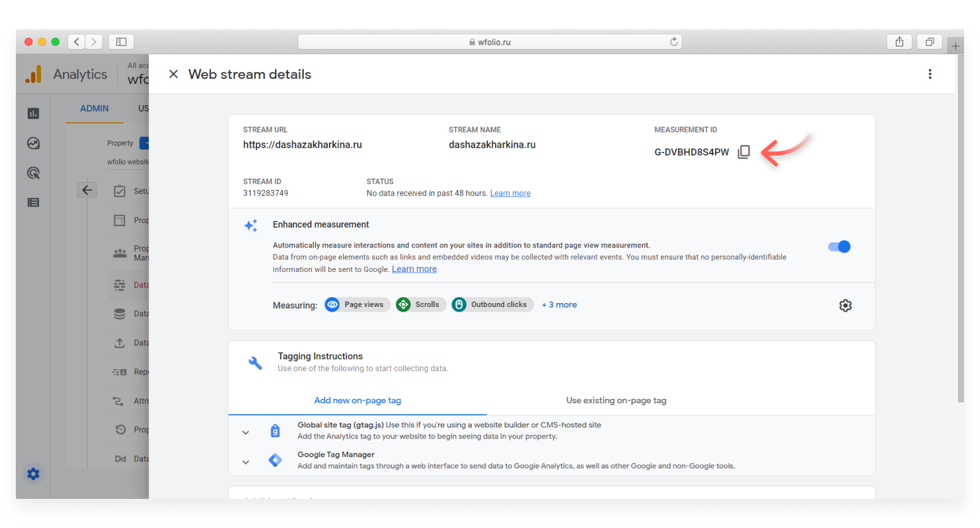Close the Web stream details panel
The image size is (980, 528).
tap(173, 74)
